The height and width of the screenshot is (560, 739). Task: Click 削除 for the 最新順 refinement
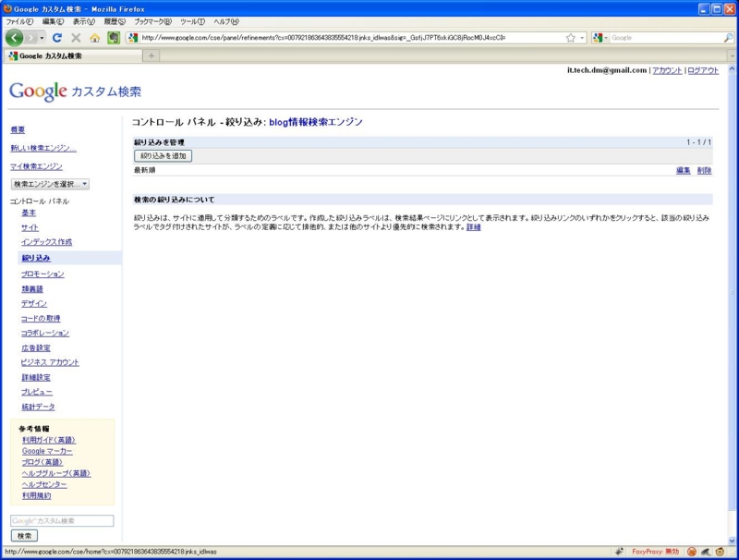tap(704, 171)
